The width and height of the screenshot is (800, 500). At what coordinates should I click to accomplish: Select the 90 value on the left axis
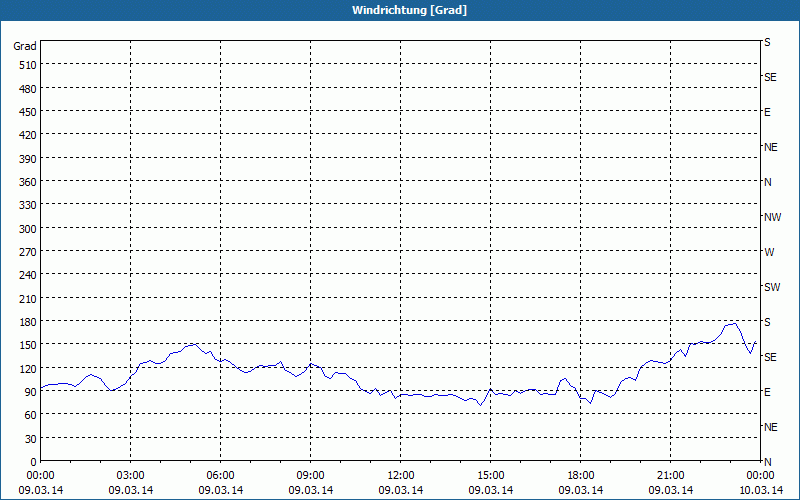tap(31, 392)
